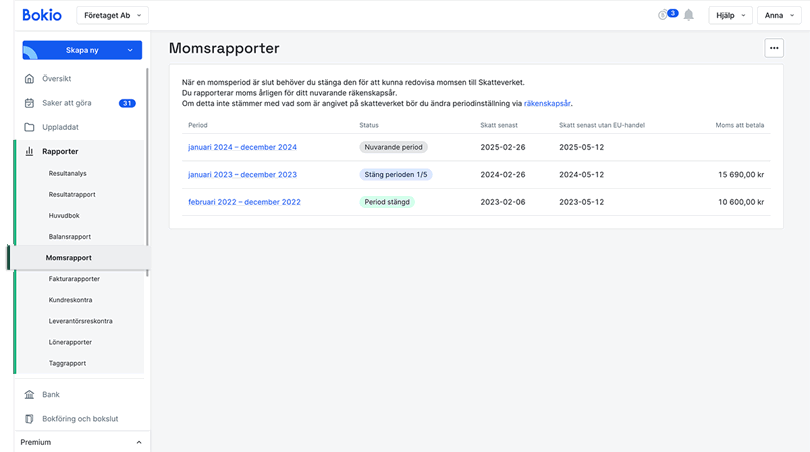Open the Hjälp dropdown menu
Viewport: 810px width, 452px height.
pos(730,15)
